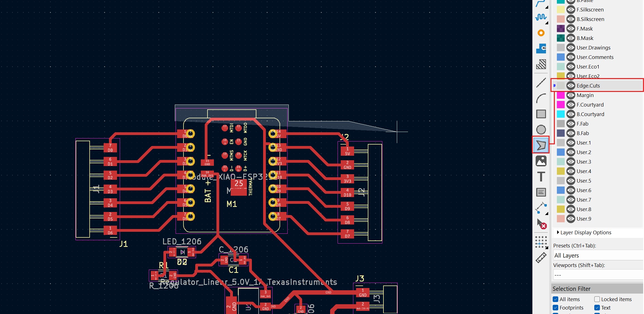Select the Tune Length tool
The image size is (644, 314).
tap(541, 17)
